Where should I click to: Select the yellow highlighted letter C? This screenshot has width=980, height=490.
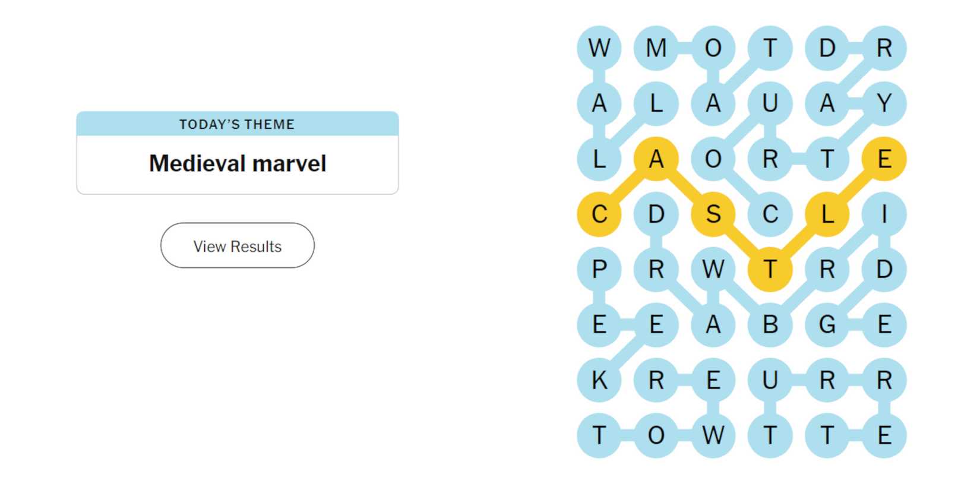coord(599,214)
